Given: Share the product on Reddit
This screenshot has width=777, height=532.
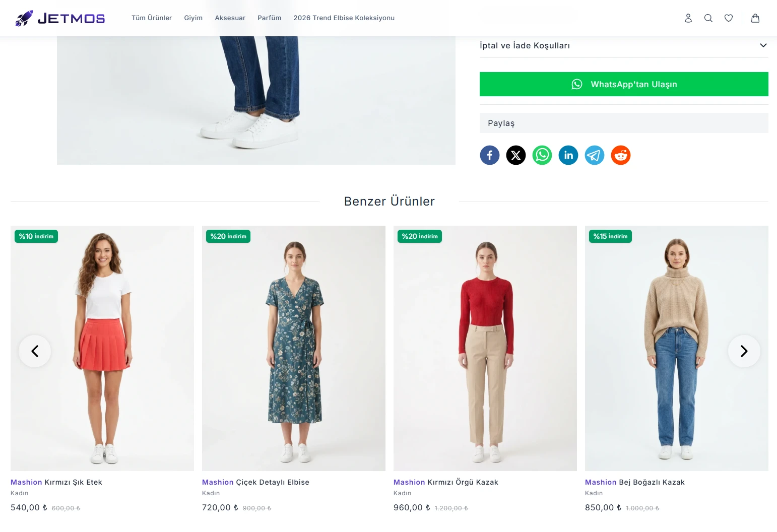Looking at the screenshot, I should coord(621,155).
